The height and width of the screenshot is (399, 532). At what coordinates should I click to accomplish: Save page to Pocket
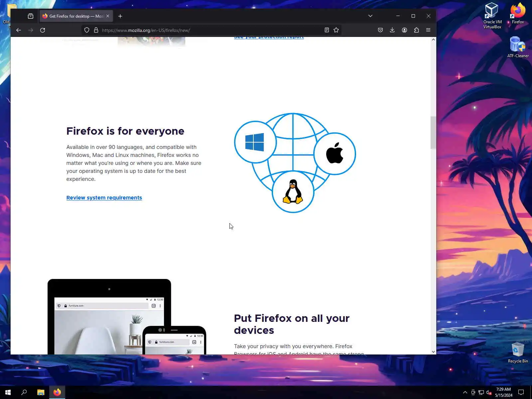tap(380, 30)
